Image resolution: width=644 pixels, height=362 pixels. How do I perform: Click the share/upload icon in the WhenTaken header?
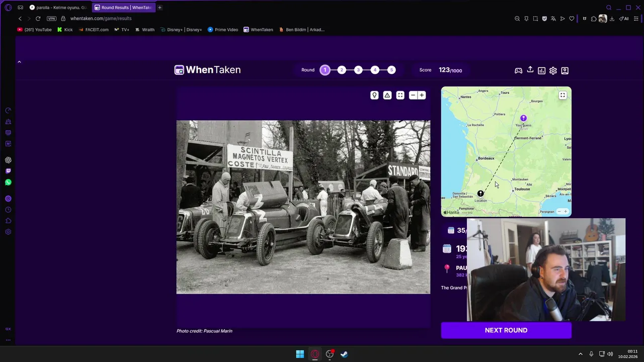tap(530, 70)
